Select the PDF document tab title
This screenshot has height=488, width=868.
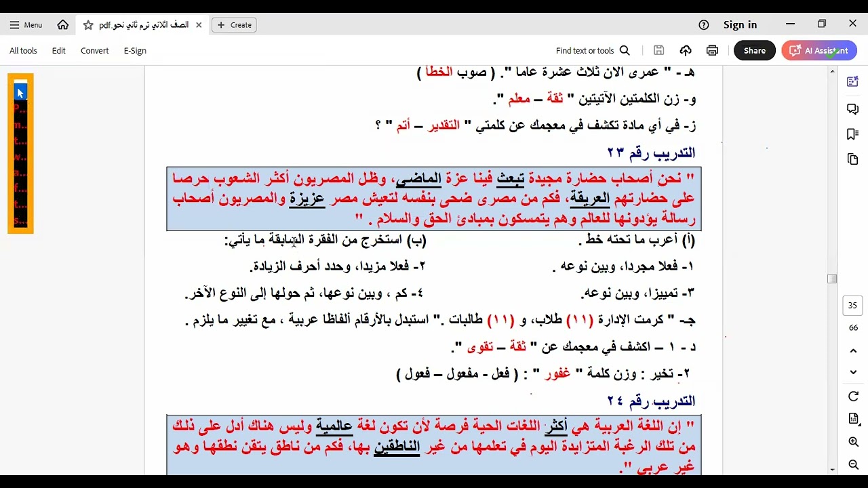(144, 25)
